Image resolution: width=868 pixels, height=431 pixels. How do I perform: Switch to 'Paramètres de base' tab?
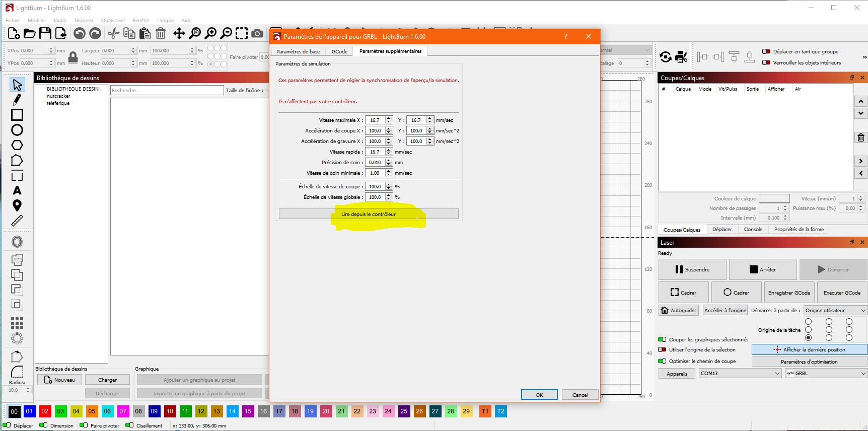coord(298,51)
